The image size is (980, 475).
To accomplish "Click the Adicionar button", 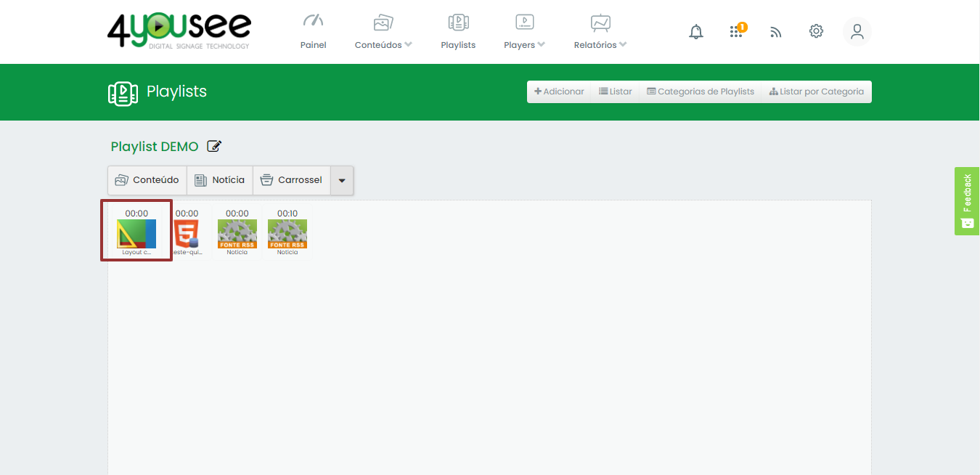I will 559,92.
